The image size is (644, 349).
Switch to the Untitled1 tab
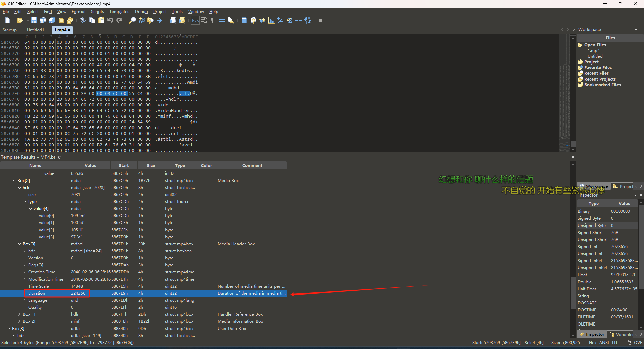coord(35,30)
